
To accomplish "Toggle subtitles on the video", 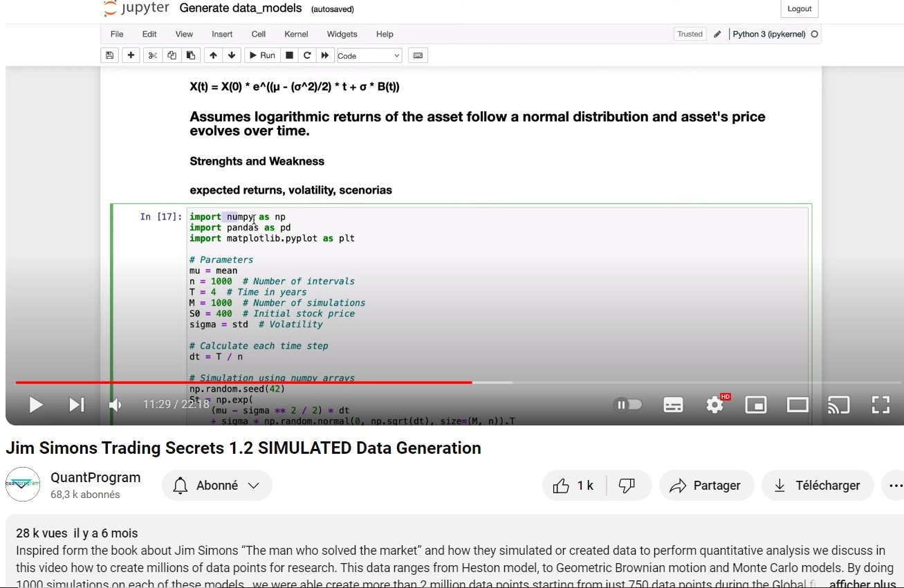I will (x=673, y=405).
